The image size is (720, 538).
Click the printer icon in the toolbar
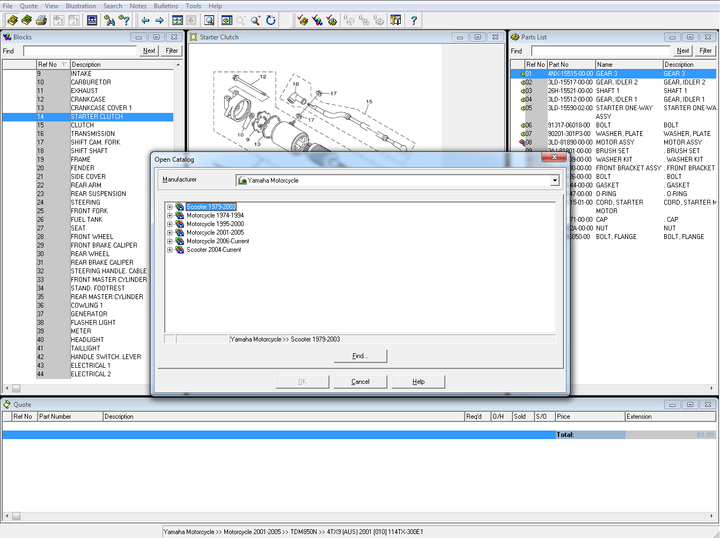pos(41,20)
